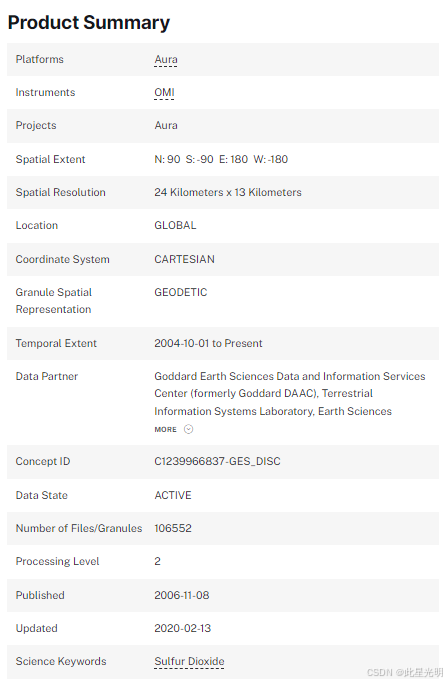Click the Product Summary heading

pyautogui.click(x=89, y=23)
